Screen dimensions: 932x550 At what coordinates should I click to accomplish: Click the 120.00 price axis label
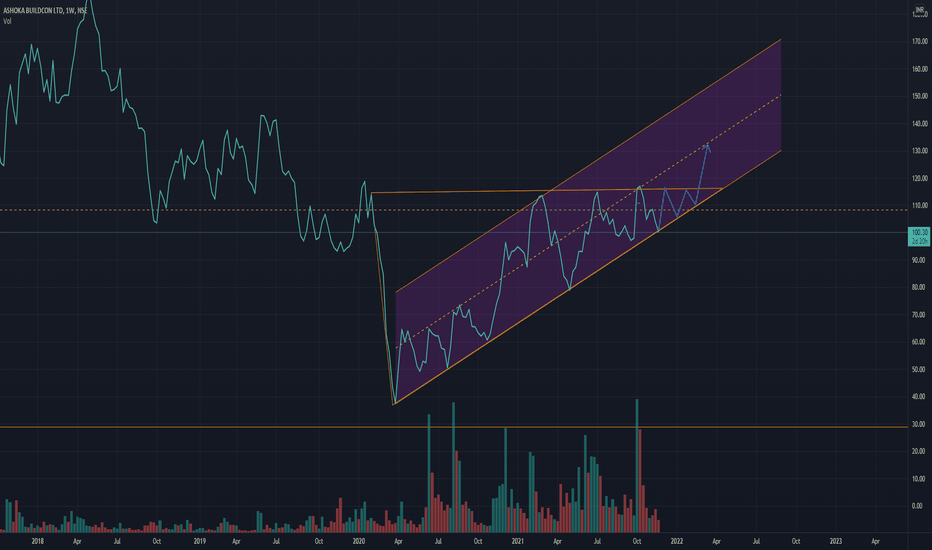click(x=920, y=178)
